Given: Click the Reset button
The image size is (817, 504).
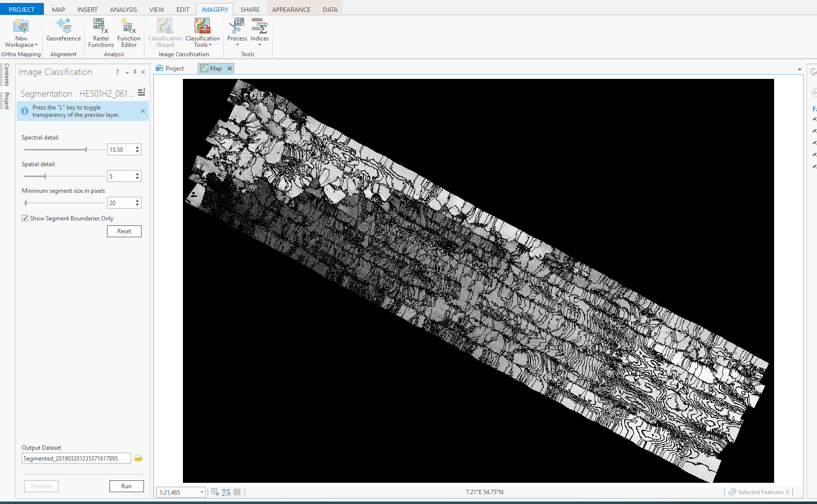Looking at the screenshot, I should [x=124, y=231].
